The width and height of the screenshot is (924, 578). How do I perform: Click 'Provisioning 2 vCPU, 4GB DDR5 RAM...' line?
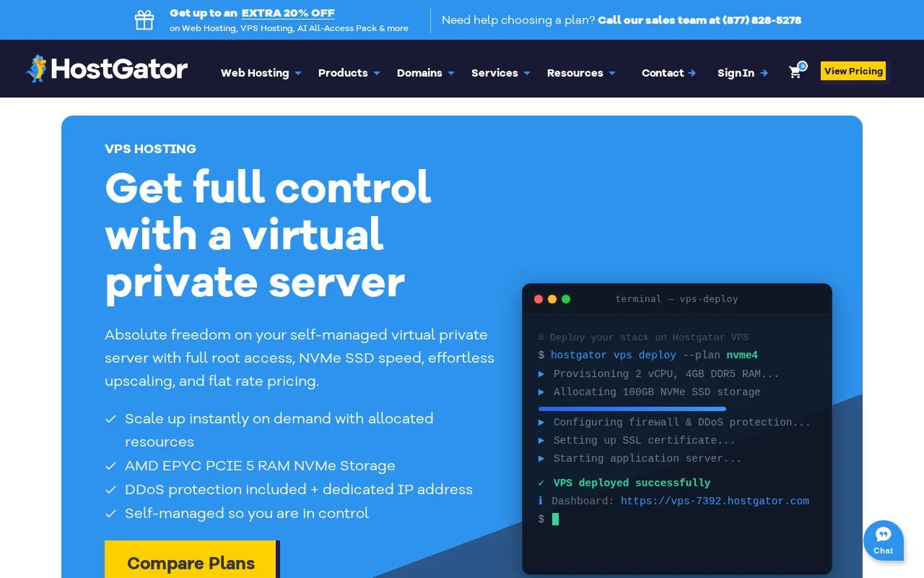666,374
